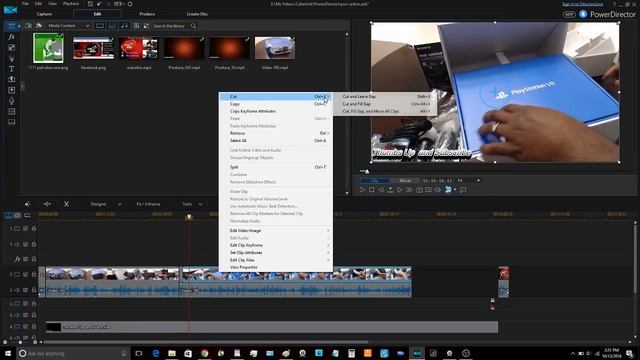Open the 3D configuration dropdown arrow

(455, 190)
